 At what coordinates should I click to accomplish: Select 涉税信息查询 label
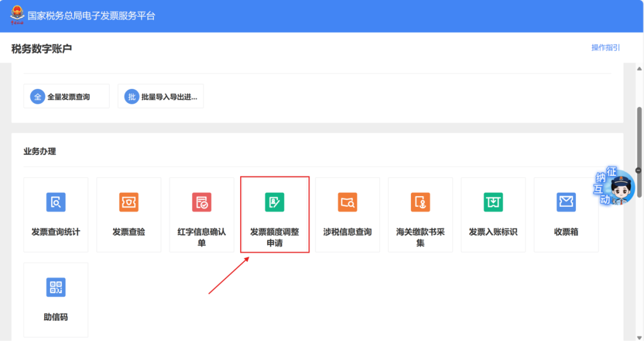pyautogui.click(x=348, y=232)
